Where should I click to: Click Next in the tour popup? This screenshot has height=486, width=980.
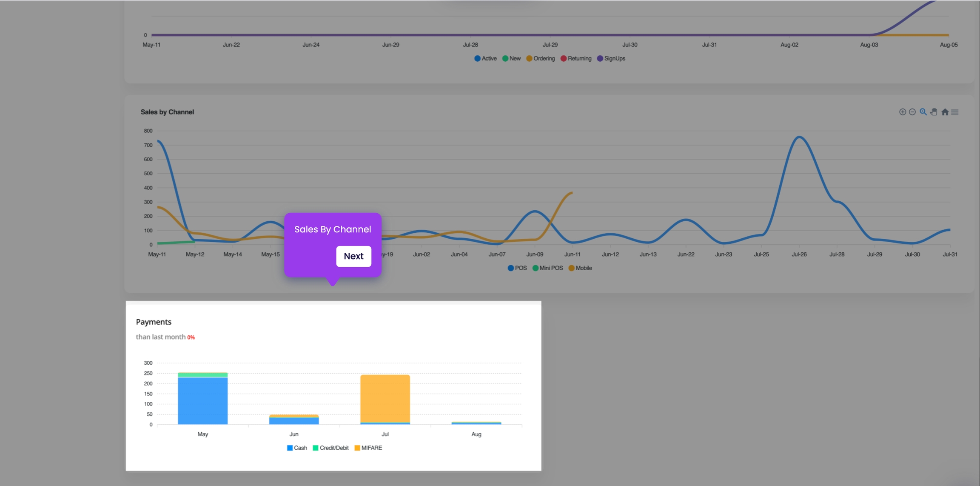point(353,256)
